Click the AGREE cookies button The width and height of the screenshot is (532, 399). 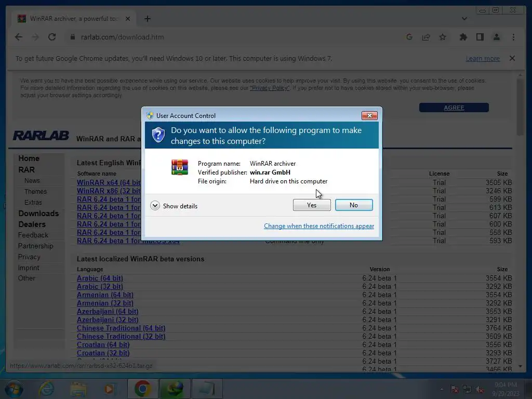pyautogui.click(x=454, y=108)
